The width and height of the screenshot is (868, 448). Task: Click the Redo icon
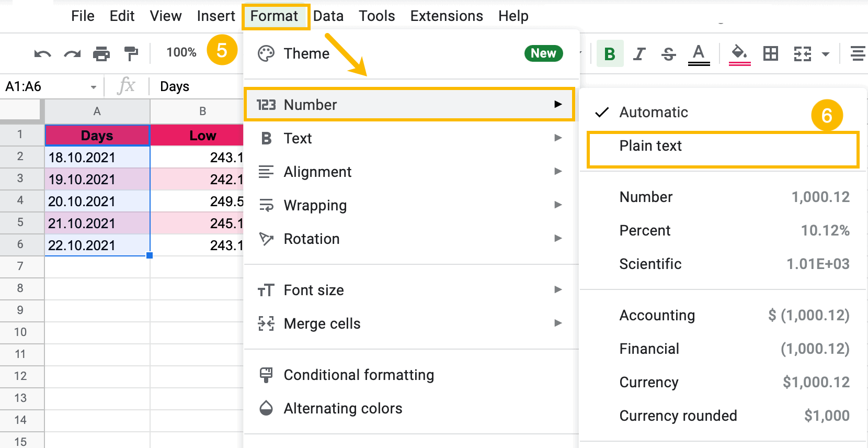(x=72, y=53)
